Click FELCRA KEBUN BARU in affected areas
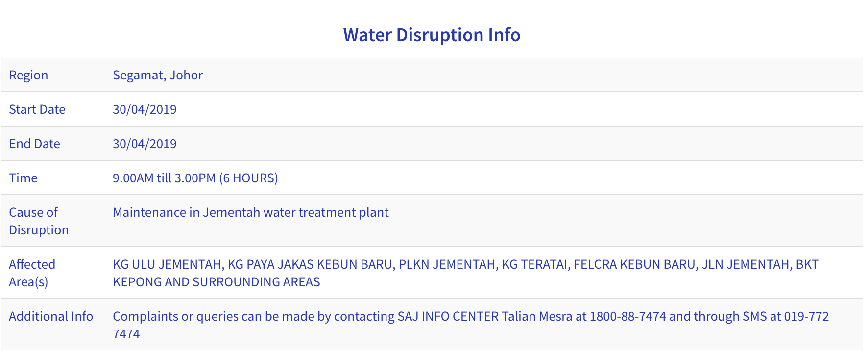The height and width of the screenshot is (355, 868). coord(634,264)
